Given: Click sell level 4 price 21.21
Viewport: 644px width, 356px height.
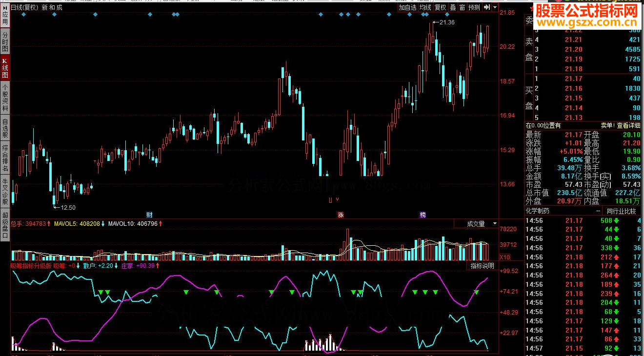Looking at the screenshot, I should [x=573, y=40].
